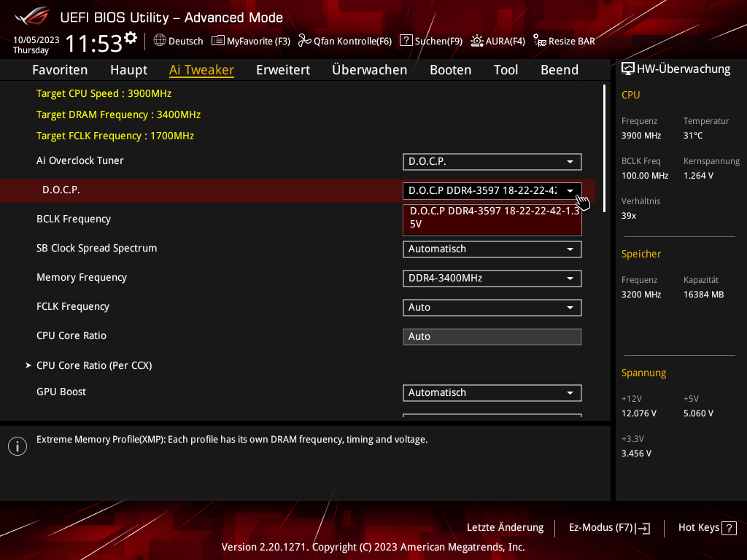Click Letzte Änderung button
The image size is (747, 560).
click(x=505, y=527)
